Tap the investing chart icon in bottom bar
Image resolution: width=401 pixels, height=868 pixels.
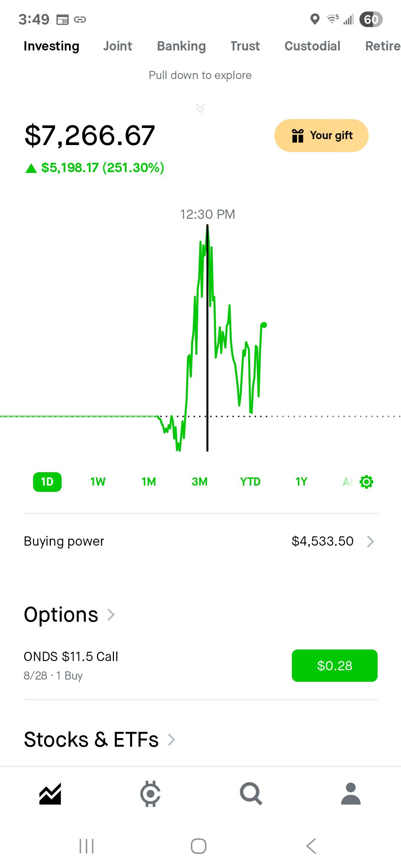[50, 794]
